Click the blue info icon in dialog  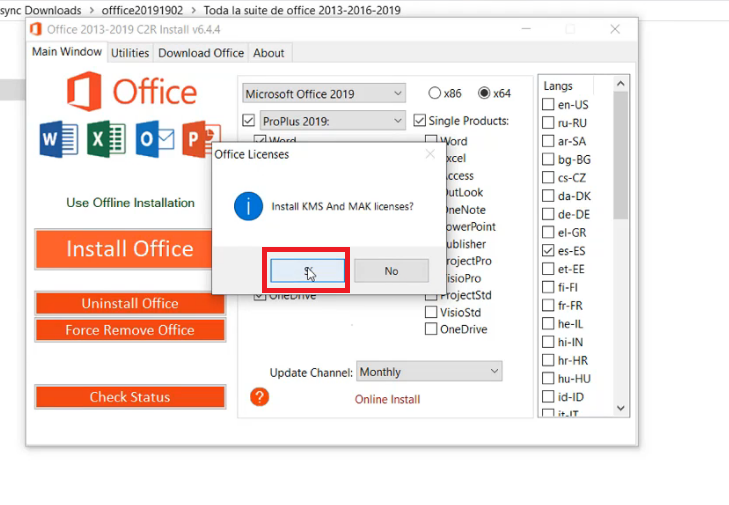click(x=248, y=206)
